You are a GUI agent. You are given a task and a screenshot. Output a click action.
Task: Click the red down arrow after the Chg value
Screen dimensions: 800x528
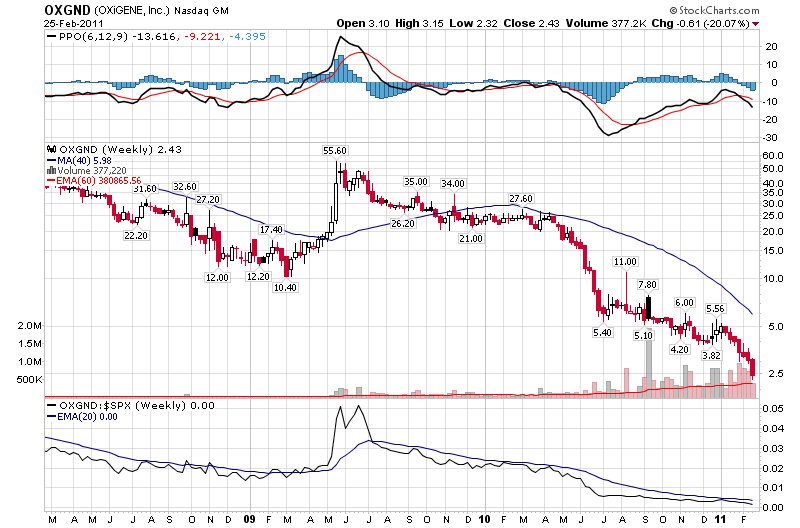click(x=755, y=24)
